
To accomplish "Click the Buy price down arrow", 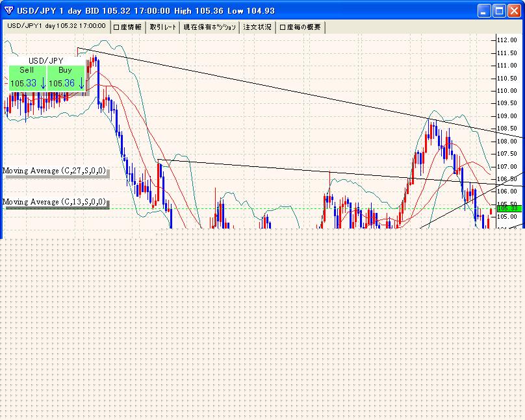I will click(81, 83).
